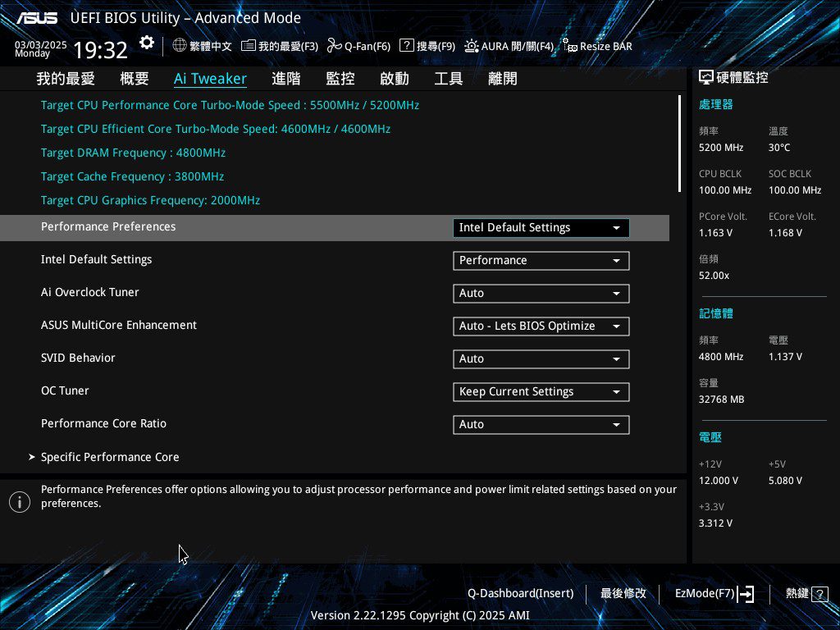Click EzMode(F7) text button

(705, 594)
